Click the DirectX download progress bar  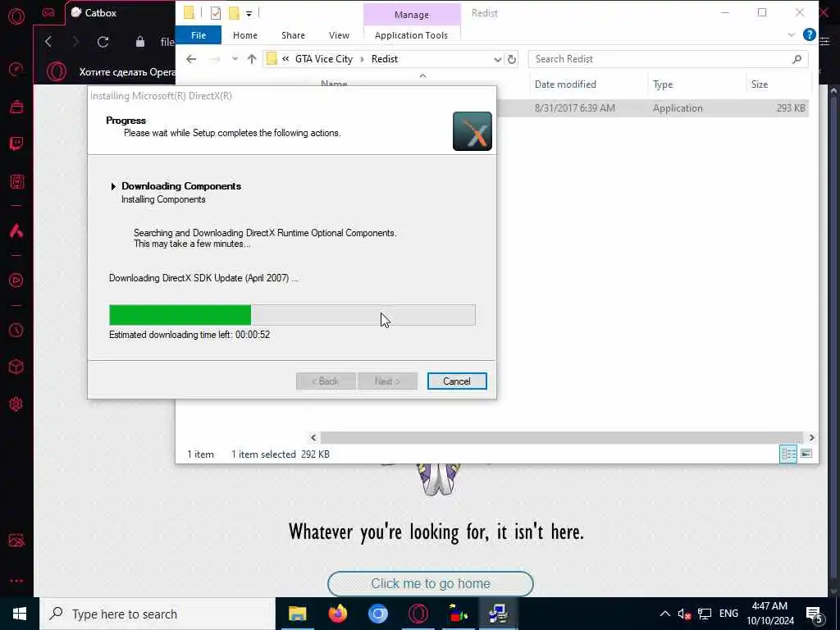[x=292, y=315]
